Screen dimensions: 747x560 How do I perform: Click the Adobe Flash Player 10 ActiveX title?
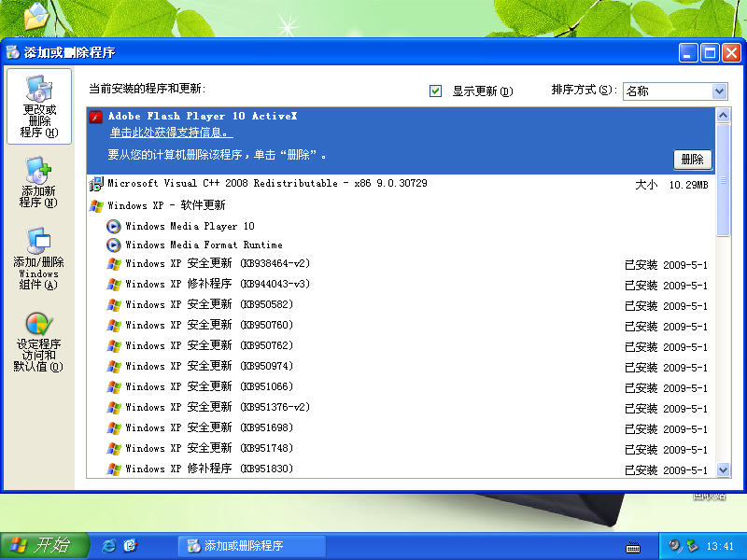coord(203,116)
